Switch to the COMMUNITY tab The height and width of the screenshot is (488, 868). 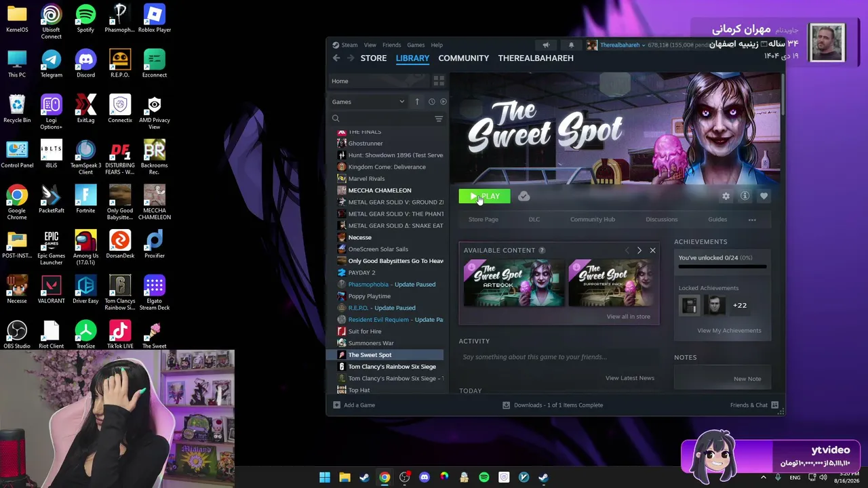tap(463, 58)
